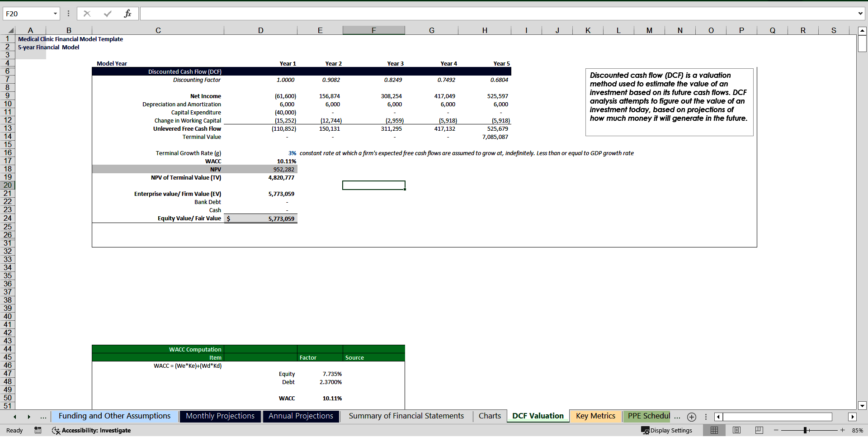Click vertical scrollbar up arrow
868x437 pixels.
(x=862, y=31)
